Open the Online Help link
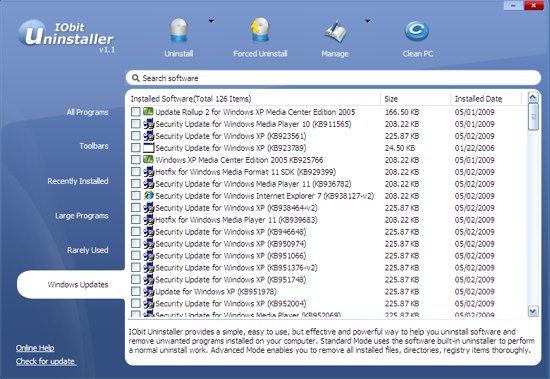Viewport: 550px width, 379px height. pyautogui.click(x=35, y=348)
